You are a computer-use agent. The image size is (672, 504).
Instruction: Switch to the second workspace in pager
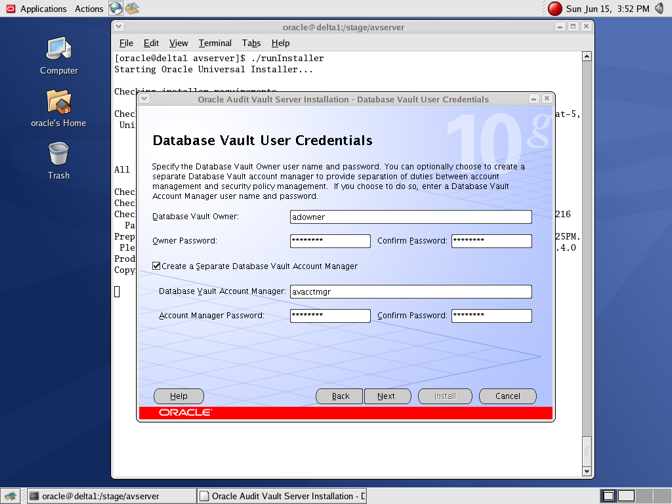[626, 496]
